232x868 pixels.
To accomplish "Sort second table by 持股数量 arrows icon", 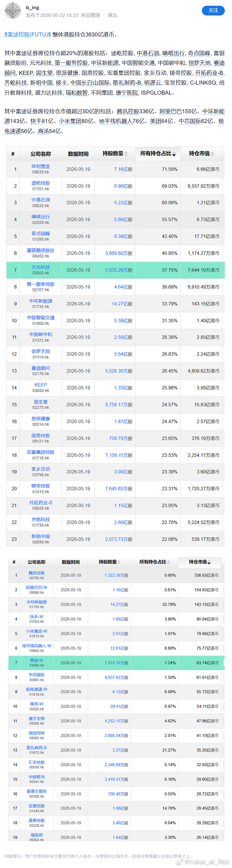I will (x=119, y=562).
